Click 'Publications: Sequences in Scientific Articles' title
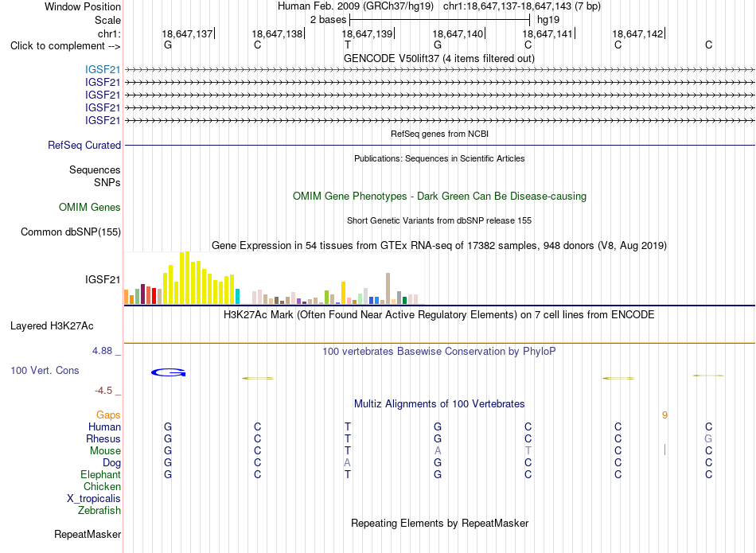The image size is (756, 553). pos(439,158)
